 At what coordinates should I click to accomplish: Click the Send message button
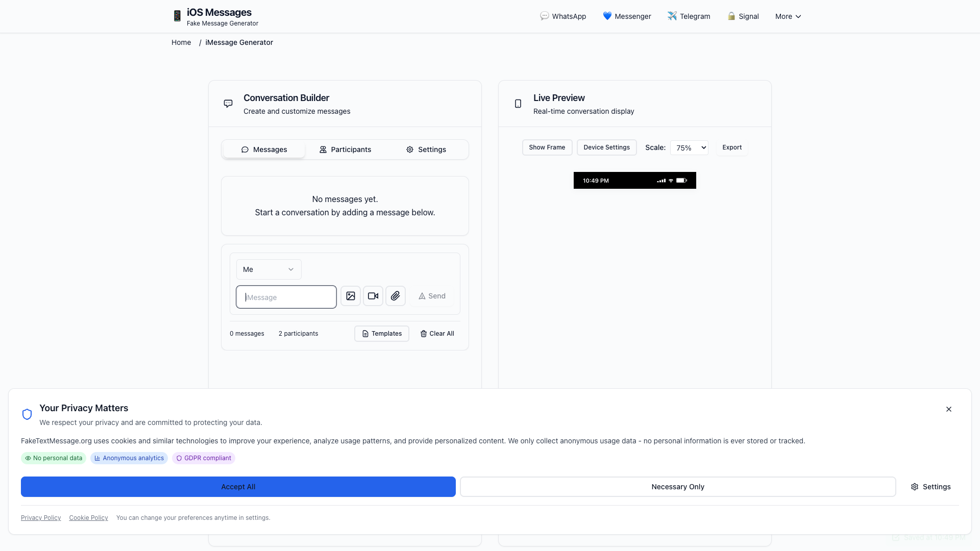click(432, 296)
